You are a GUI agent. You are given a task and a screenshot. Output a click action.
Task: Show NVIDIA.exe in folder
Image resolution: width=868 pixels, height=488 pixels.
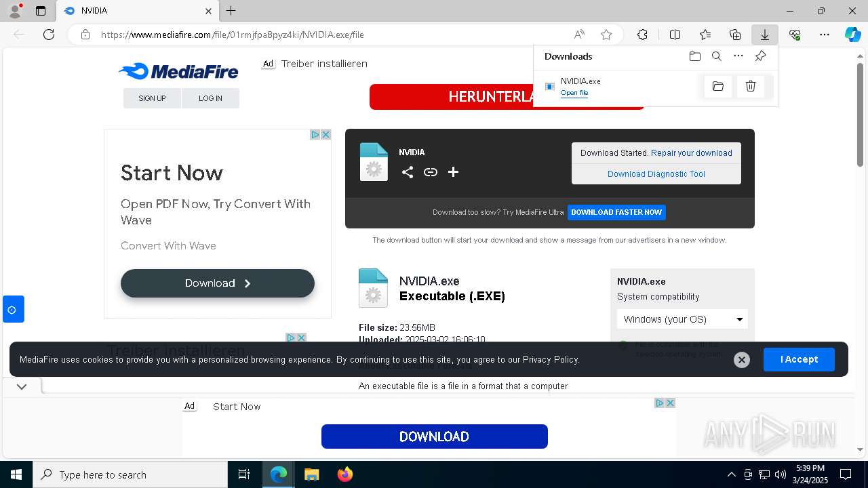[718, 86]
